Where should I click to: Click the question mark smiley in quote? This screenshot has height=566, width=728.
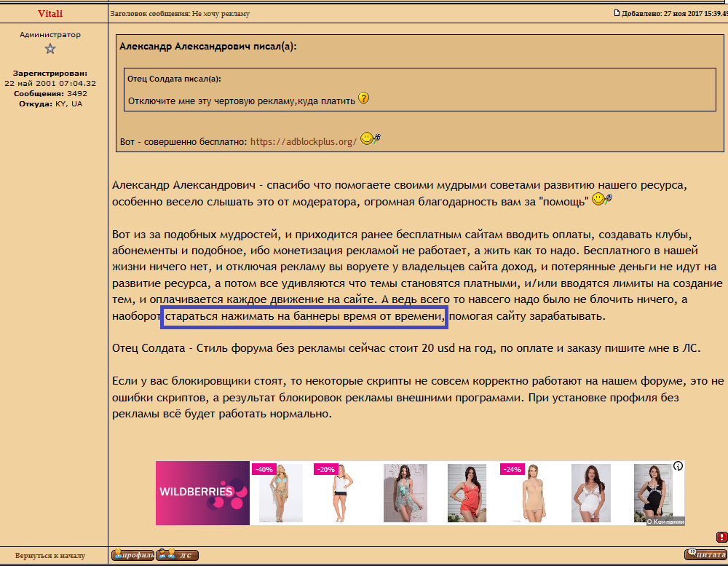(x=364, y=98)
